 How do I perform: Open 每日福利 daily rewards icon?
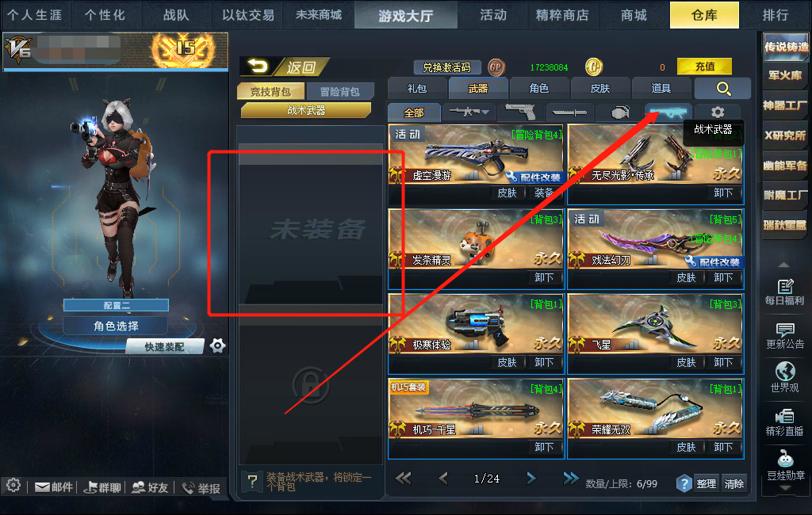click(x=784, y=292)
